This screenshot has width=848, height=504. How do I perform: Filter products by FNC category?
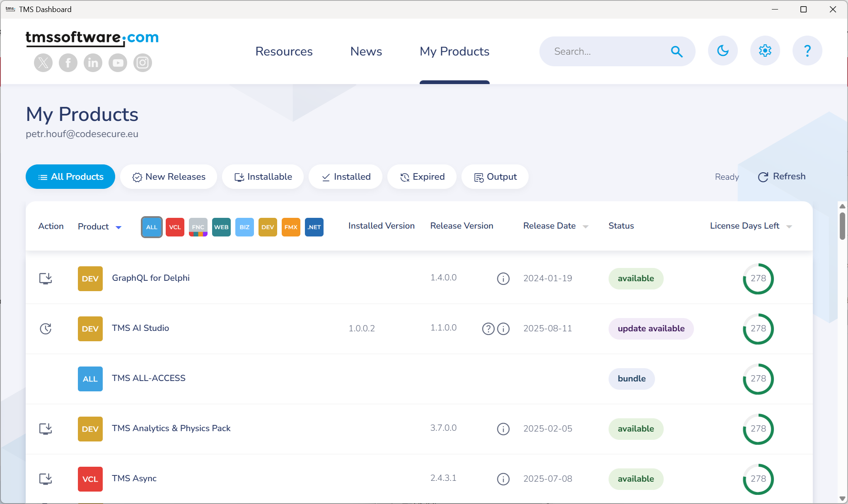tap(198, 227)
